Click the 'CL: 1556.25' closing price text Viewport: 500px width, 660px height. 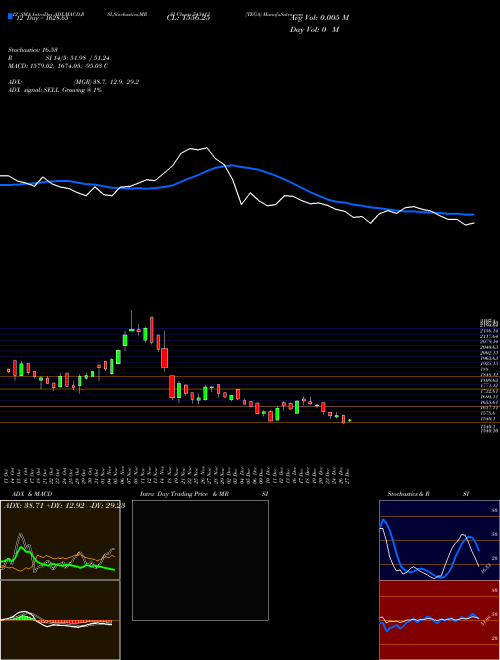coord(189,19)
